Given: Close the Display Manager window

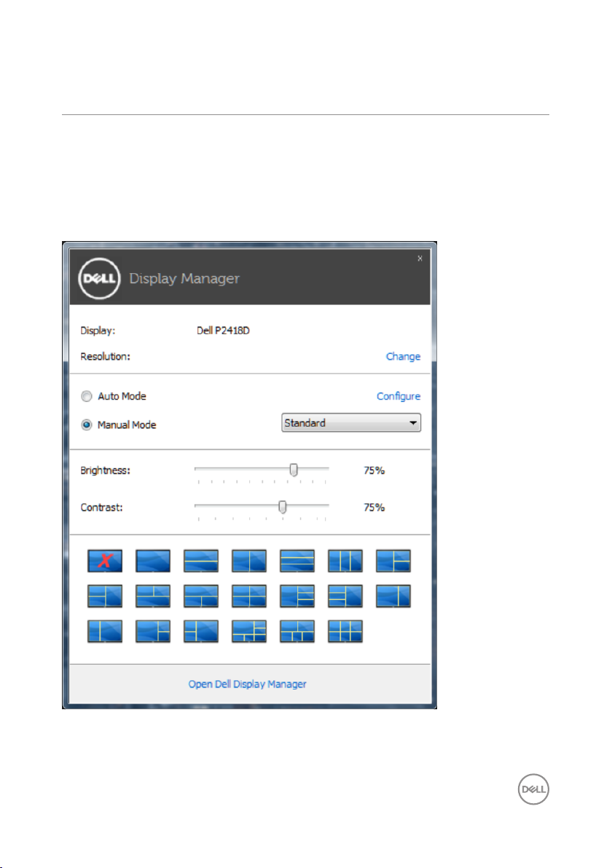Looking at the screenshot, I should [420, 258].
